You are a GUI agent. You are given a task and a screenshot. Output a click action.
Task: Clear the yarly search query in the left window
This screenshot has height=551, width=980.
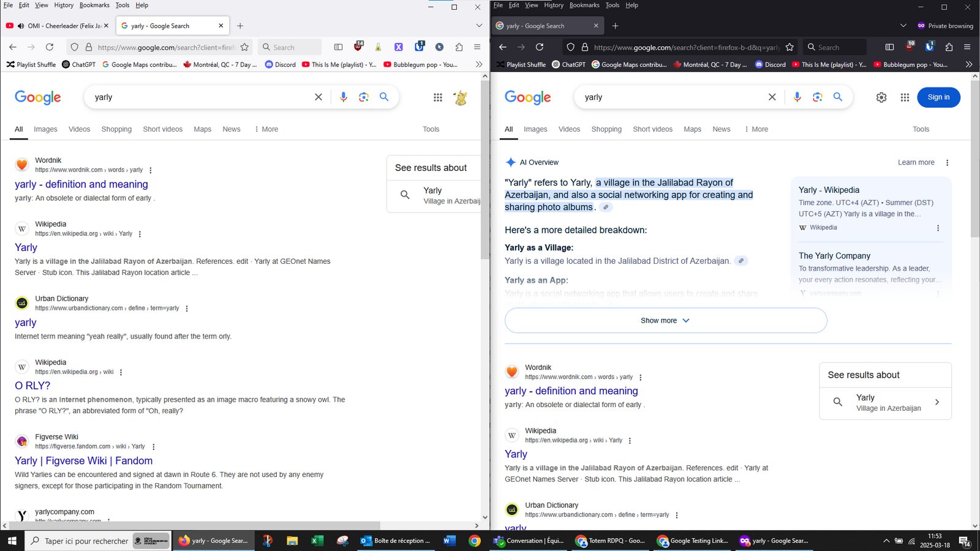pos(318,97)
